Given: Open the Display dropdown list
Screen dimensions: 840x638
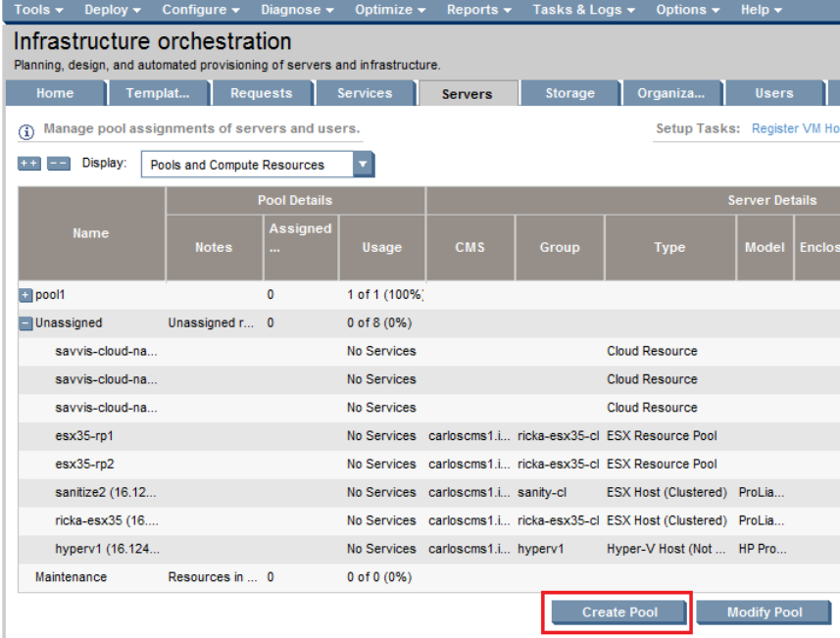Looking at the screenshot, I should click(363, 165).
